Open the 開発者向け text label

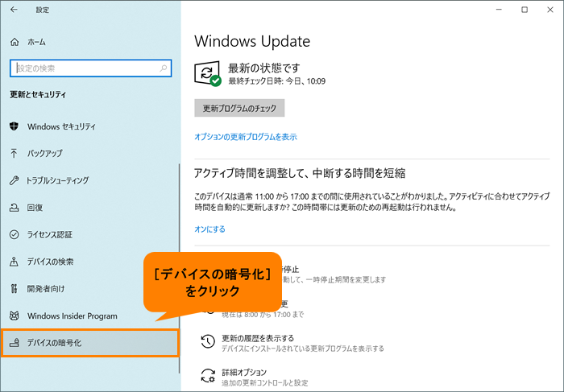[x=46, y=288]
